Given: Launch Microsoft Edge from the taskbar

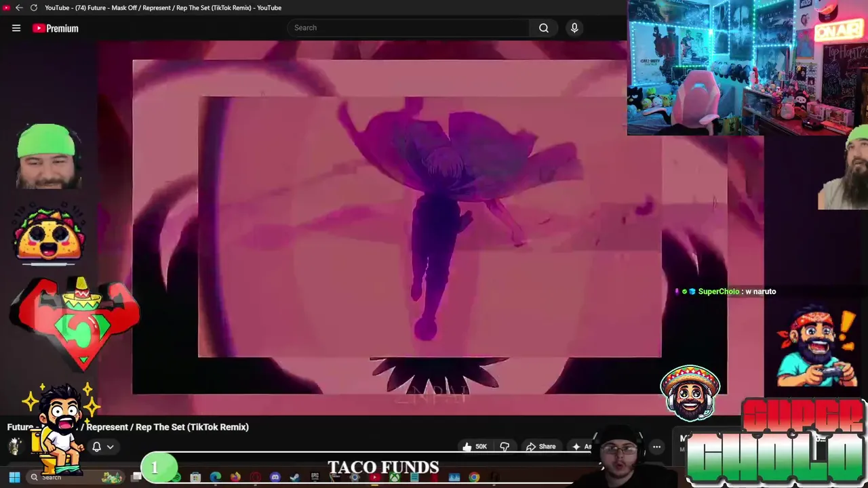Looking at the screenshot, I should (216, 477).
